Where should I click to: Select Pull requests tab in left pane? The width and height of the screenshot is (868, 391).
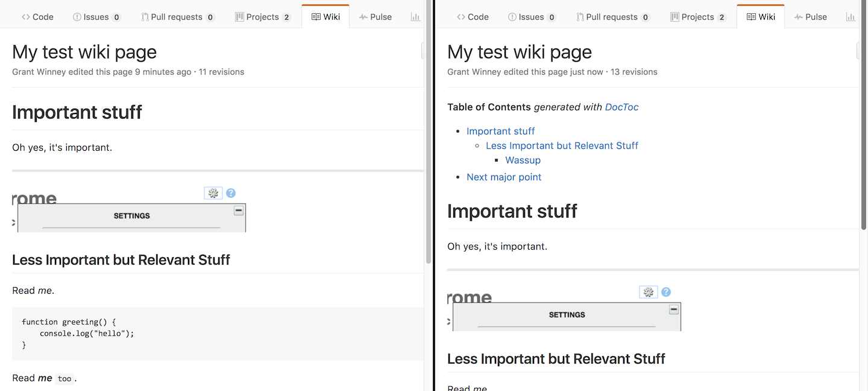(178, 17)
